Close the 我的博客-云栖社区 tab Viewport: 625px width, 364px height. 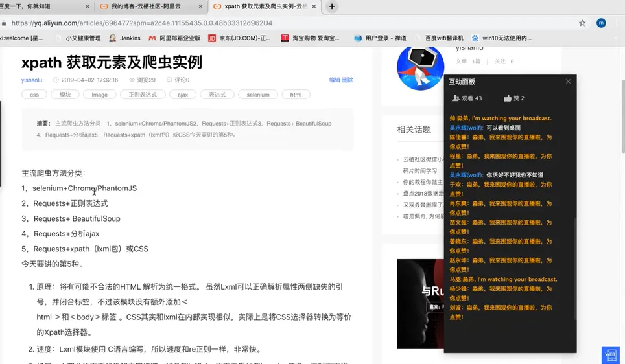tap(200, 6)
